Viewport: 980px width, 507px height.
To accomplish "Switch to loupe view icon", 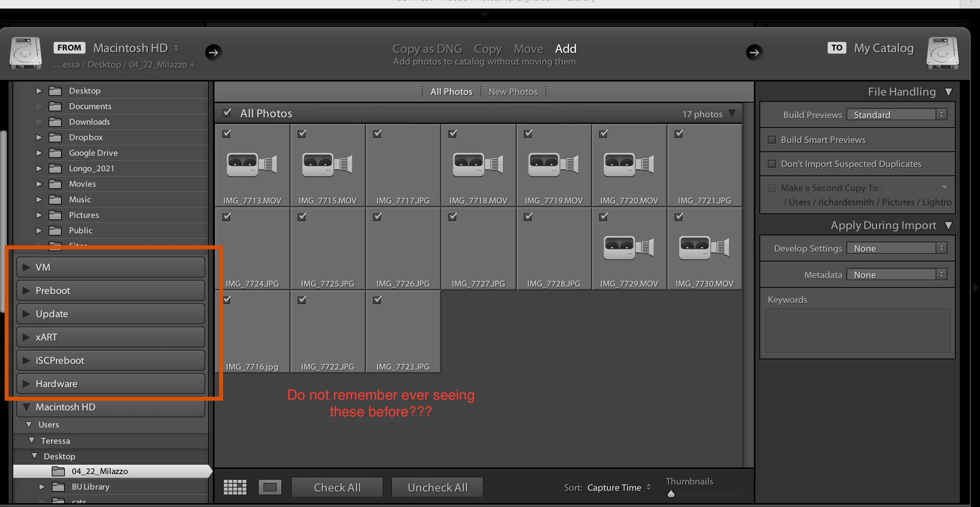I will (x=270, y=487).
